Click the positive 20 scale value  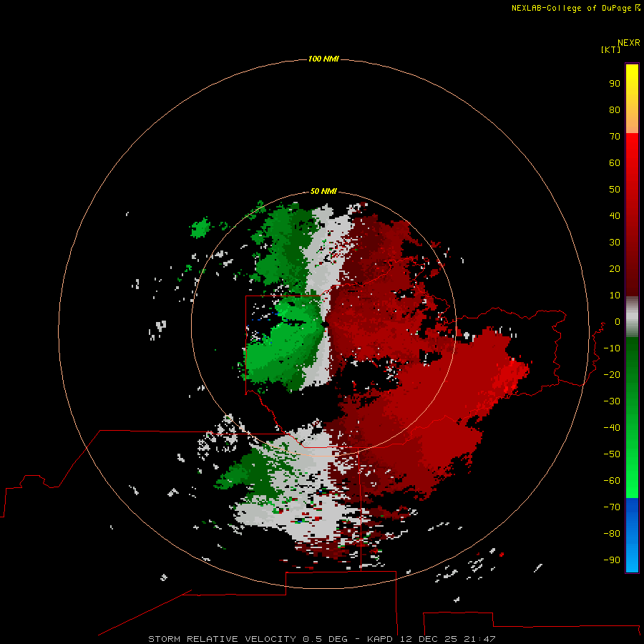(x=615, y=269)
